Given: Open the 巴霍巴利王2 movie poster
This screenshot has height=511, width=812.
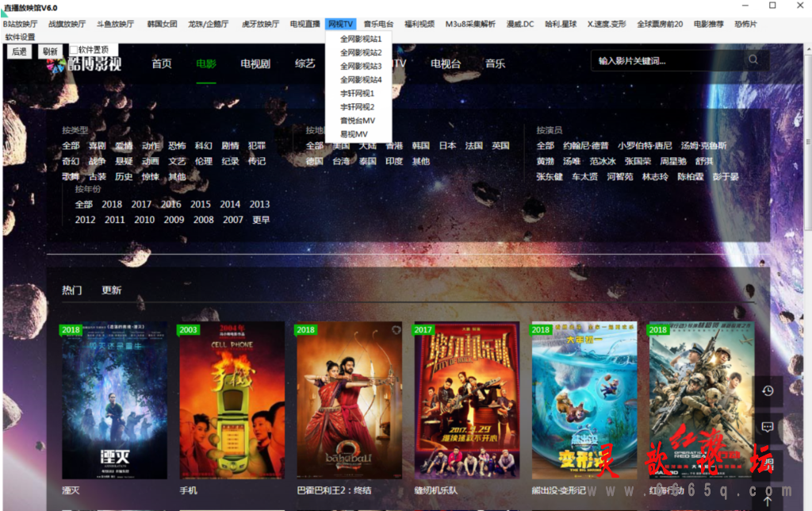Looking at the screenshot, I should click(x=350, y=400).
